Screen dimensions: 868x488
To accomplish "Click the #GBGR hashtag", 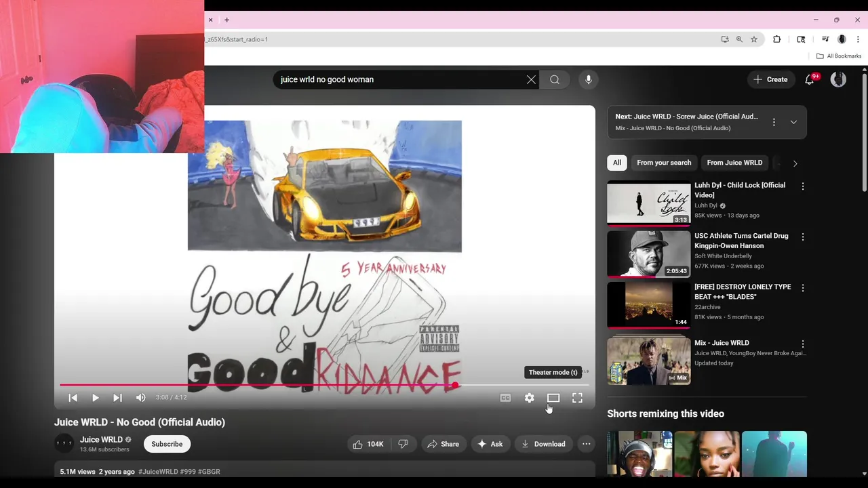I will tap(209, 472).
